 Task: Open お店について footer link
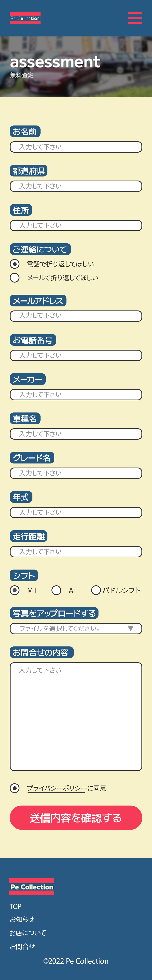(28, 933)
